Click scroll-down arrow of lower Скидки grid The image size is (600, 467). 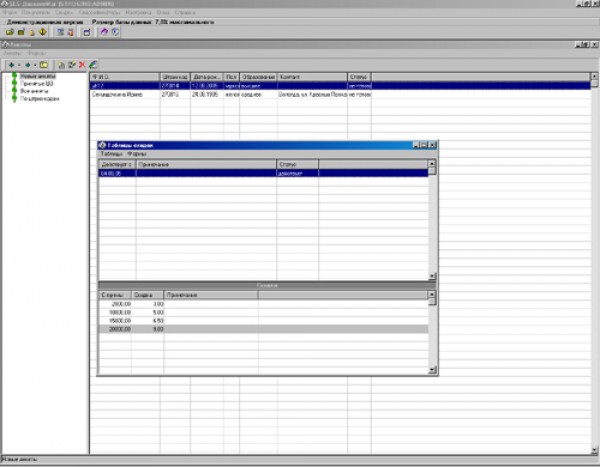coord(432,370)
